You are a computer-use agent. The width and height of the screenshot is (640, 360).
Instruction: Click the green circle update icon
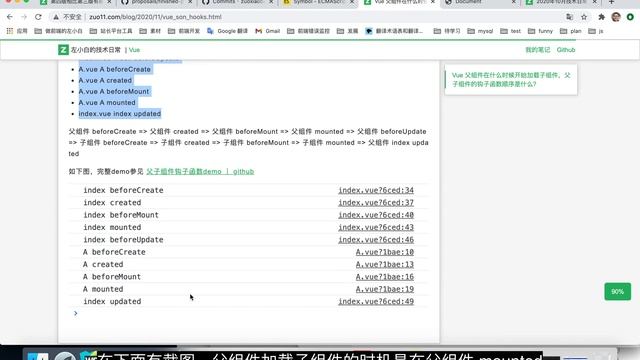coord(630,17)
